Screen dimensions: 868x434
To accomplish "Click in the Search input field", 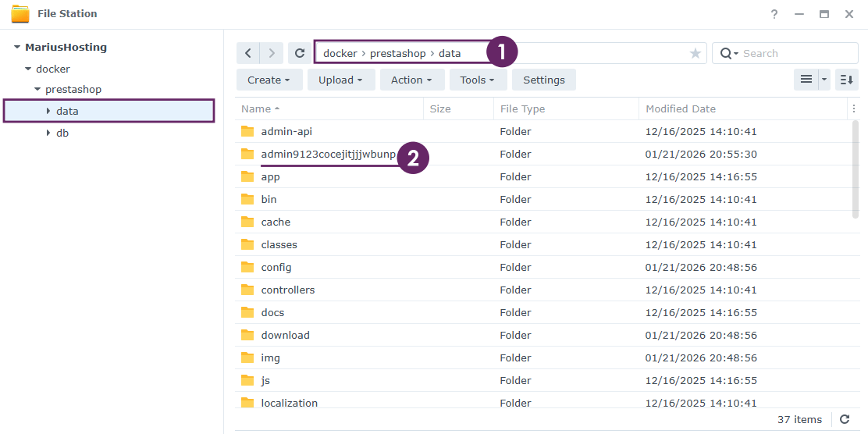I will click(797, 54).
